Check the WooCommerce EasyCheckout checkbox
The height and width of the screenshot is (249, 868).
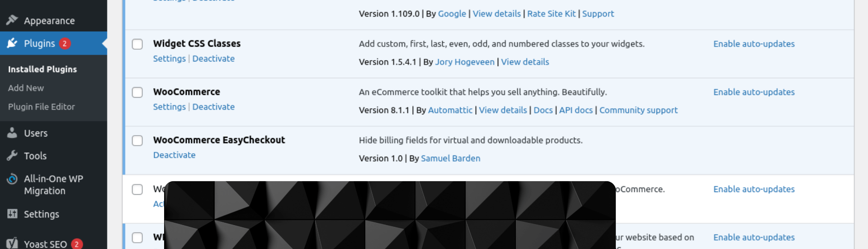137,141
